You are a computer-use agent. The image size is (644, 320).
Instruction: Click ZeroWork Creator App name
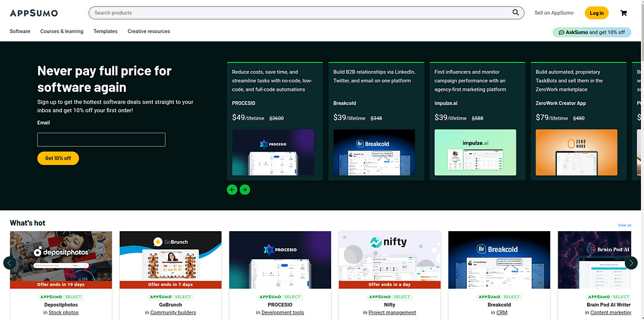coord(561,104)
